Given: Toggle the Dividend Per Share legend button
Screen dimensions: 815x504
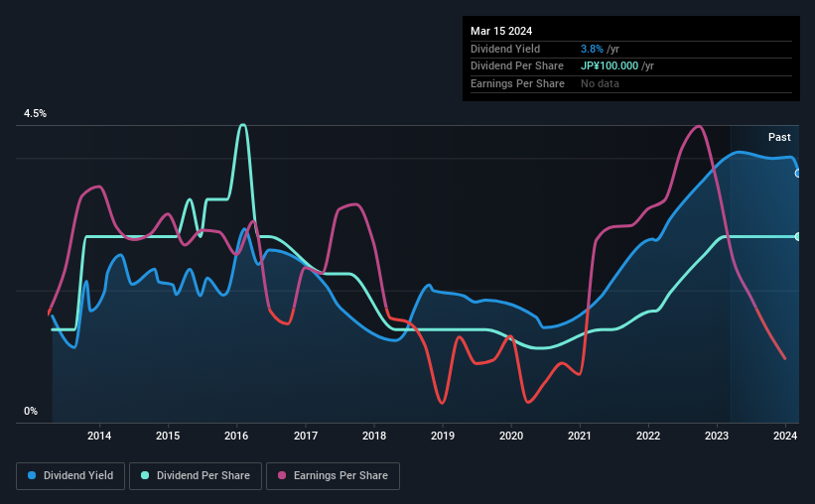Looking at the screenshot, I should [196, 476].
